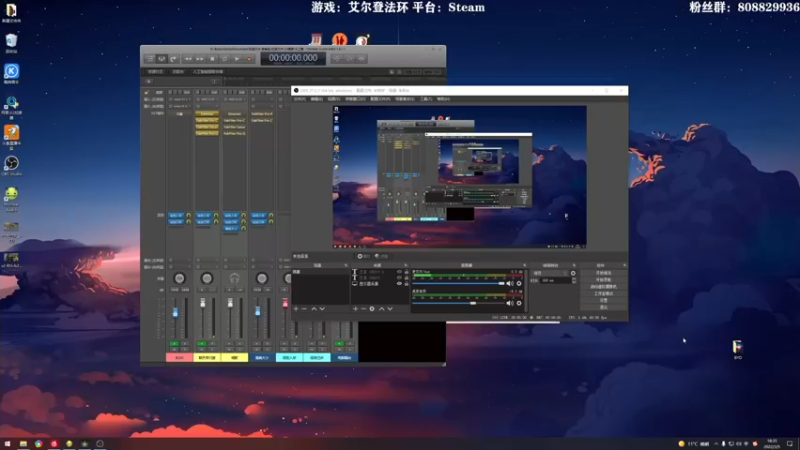This screenshot has width=800, height=450.
Task: Click the first channel's top blue send slot
Action: pos(176,215)
